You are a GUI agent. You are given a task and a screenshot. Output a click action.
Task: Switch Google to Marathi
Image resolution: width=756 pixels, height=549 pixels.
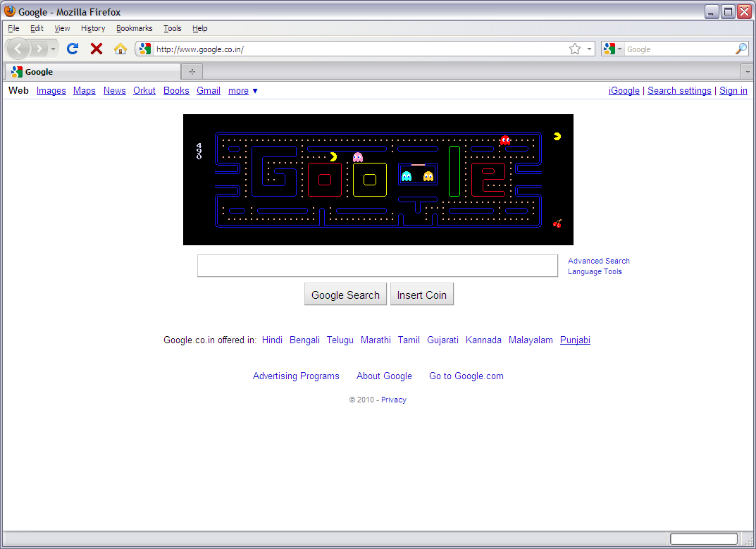click(x=376, y=340)
